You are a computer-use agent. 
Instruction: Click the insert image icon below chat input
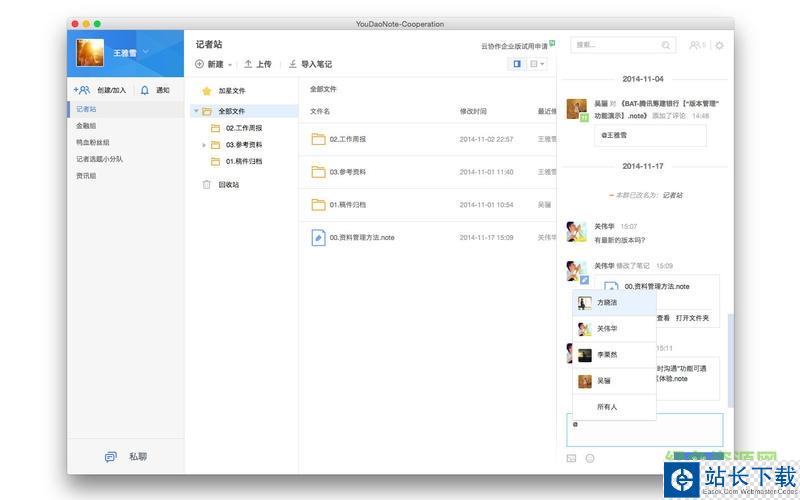572,458
